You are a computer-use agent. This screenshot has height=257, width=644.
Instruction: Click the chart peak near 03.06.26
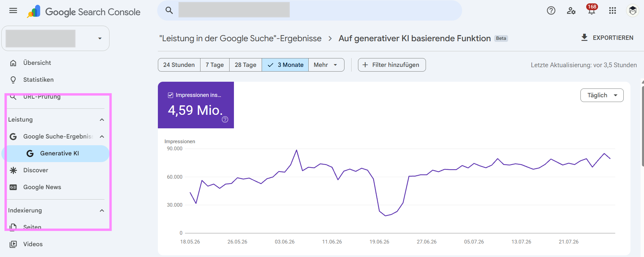(296, 150)
